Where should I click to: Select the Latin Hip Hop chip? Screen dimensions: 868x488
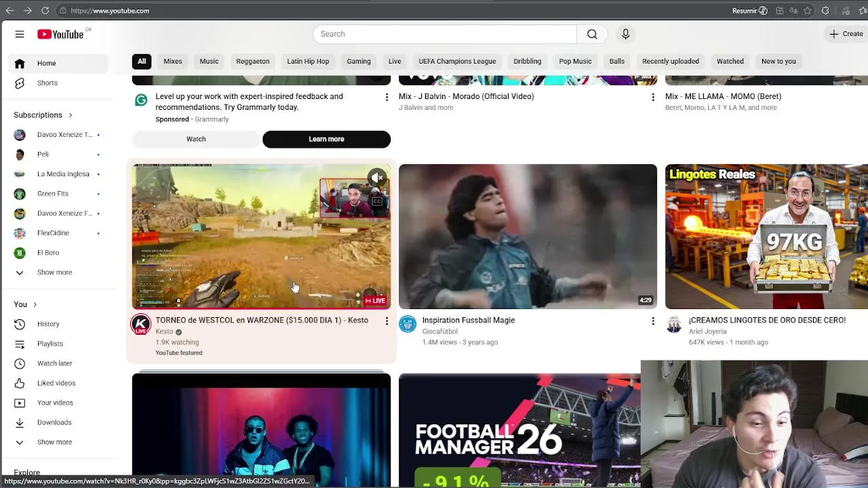[x=308, y=61]
